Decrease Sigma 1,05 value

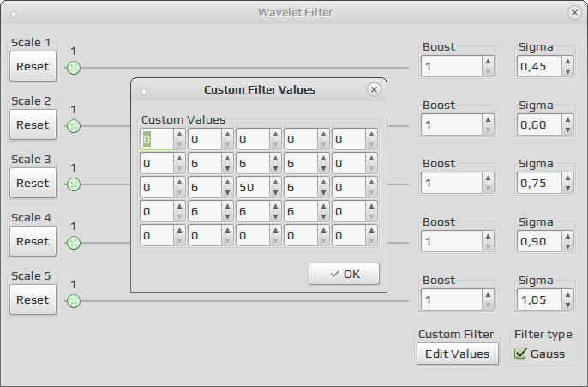click(567, 305)
